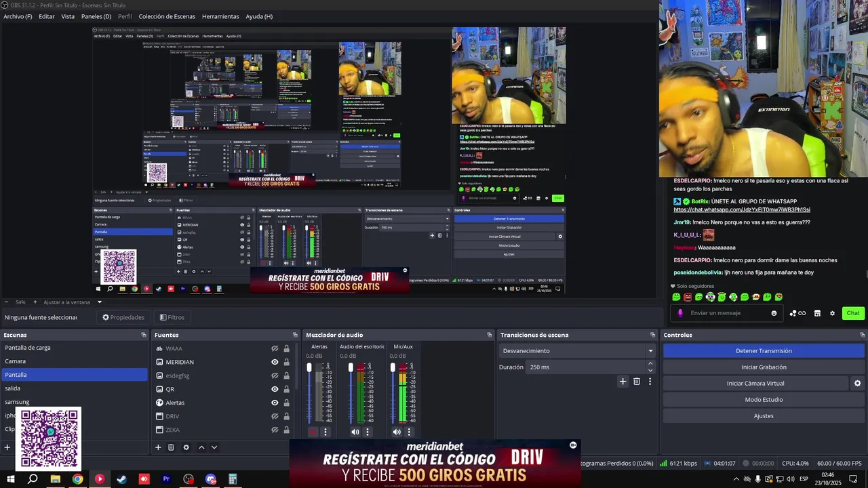Pop out the Controles dock panel
Image resolution: width=868 pixels, height=488 pixels.
tap(863, 335)
